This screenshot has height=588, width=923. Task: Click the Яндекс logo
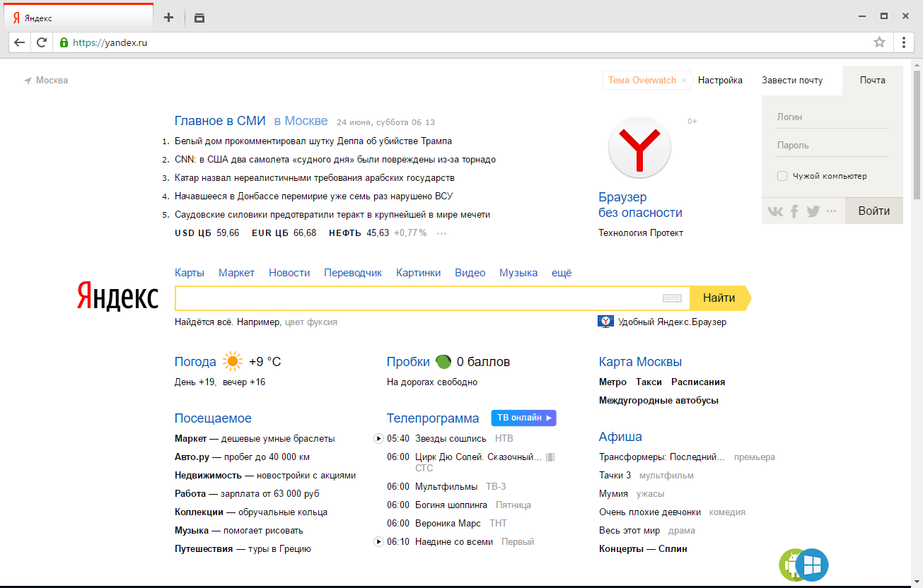click(117, 296)
